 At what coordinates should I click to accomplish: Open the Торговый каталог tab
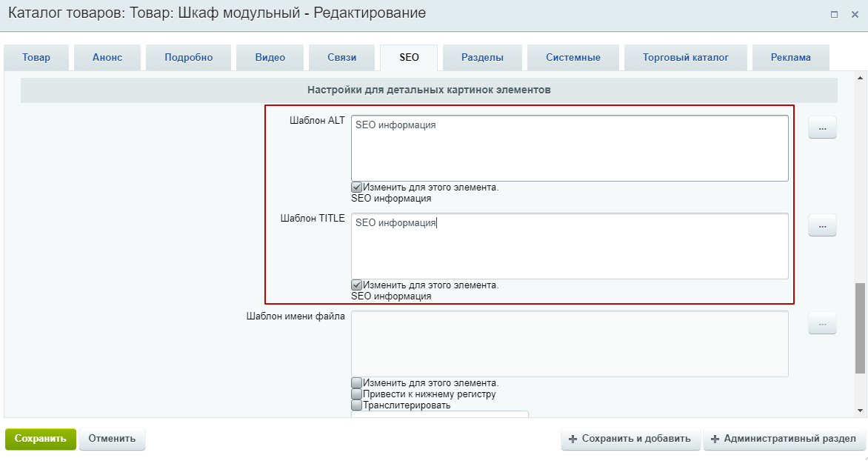[685, 58]
